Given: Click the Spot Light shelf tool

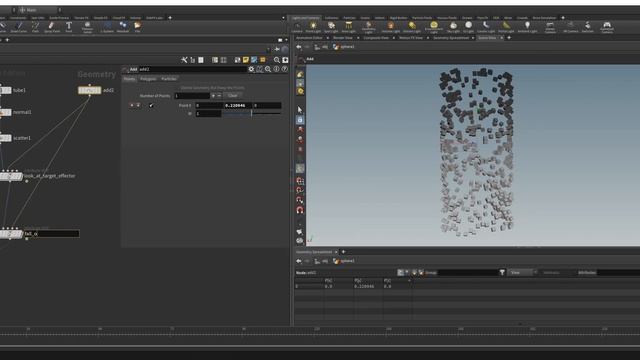Looking at the screenshot, I should (x=331, y=27).
